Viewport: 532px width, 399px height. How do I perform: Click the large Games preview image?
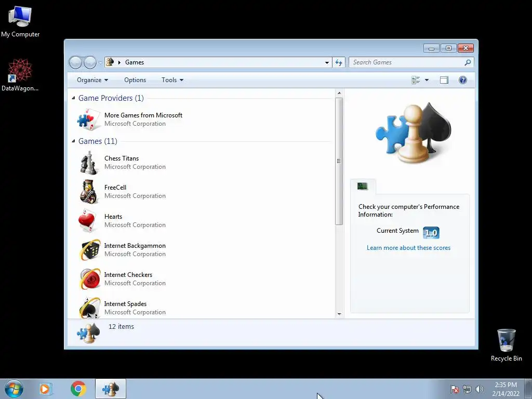point(413,133)
